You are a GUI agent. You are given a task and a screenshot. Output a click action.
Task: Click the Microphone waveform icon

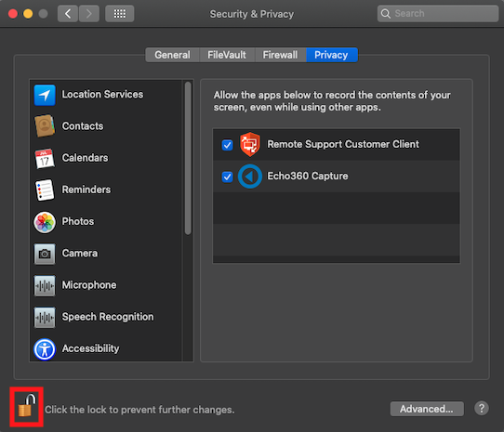(45, 285)
